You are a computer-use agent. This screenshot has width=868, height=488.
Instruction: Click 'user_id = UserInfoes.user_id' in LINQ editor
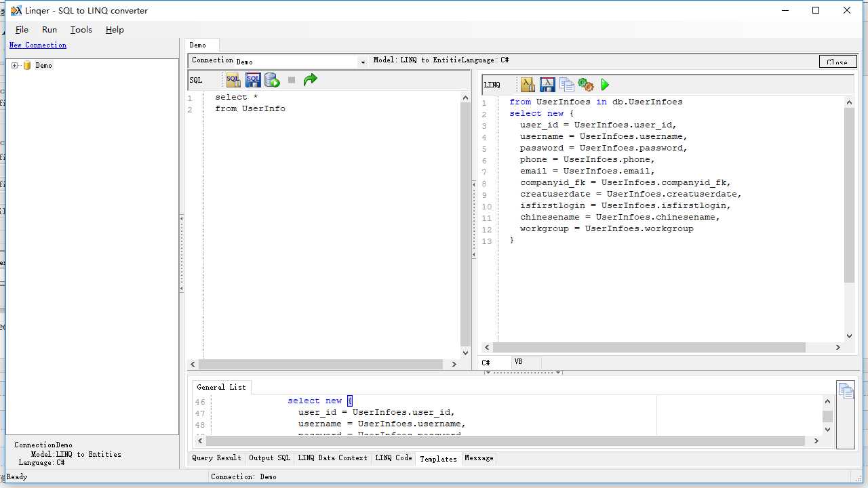point(598,125)
